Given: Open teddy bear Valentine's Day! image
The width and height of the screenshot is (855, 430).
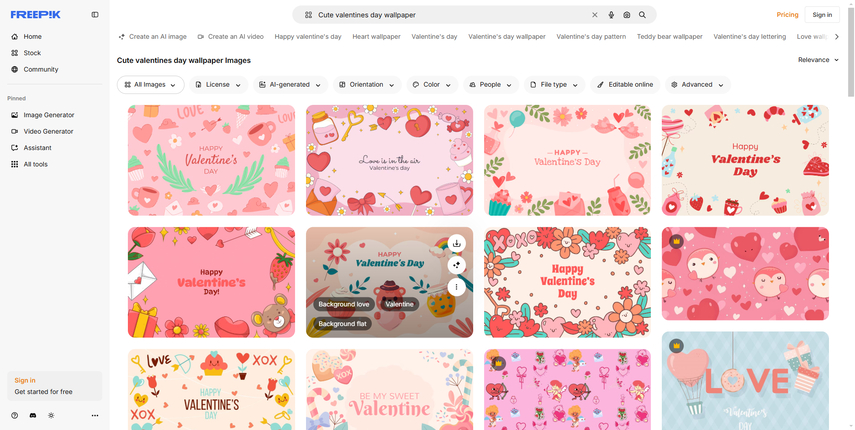Looking at the screenshot, I should (212, 282).
